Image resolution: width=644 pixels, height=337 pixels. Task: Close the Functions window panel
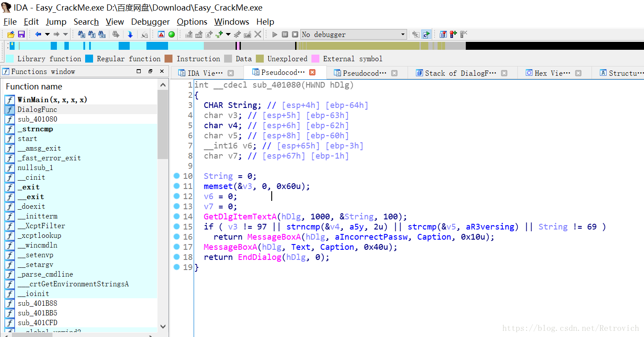tap(162, 71)
